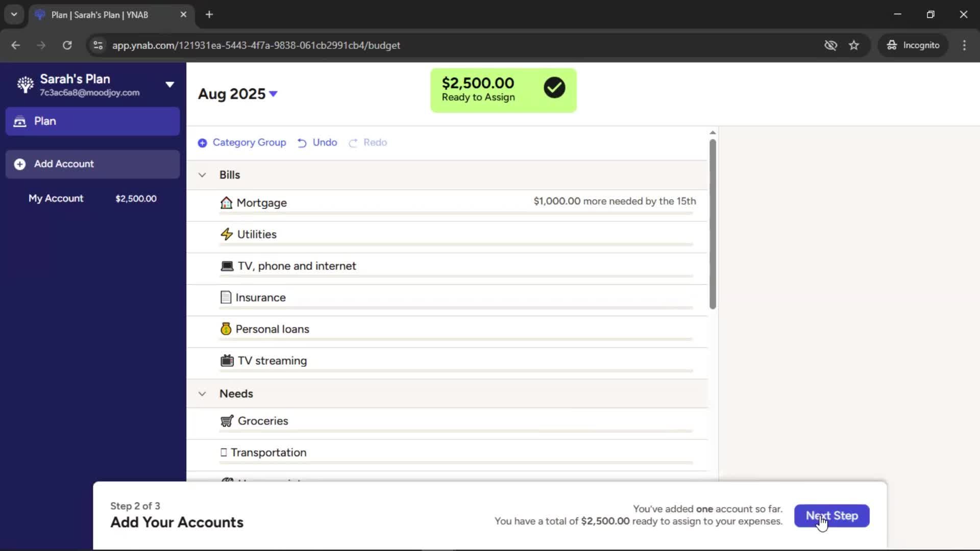Image resolution: width=980 pixels, height=551 pixels.
Task: Click the Transportation emoji icon
Action: coord(224,453)
